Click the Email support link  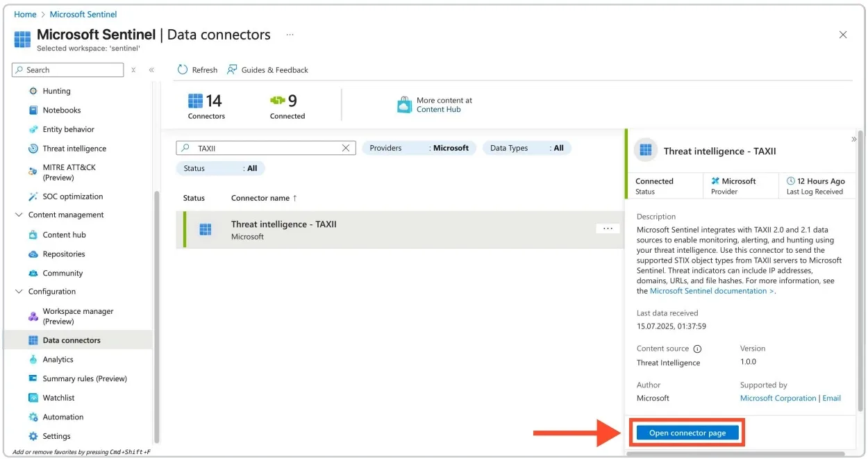point(832,398)
